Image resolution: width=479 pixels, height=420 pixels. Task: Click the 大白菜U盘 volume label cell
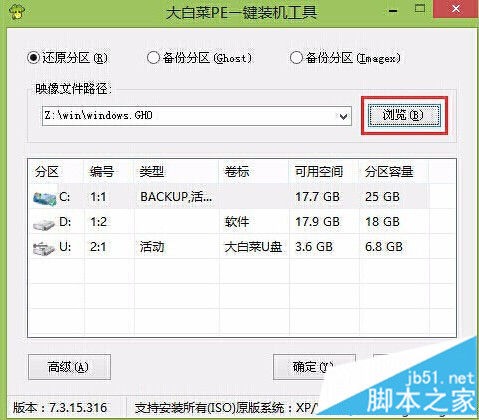coord(253,247)
